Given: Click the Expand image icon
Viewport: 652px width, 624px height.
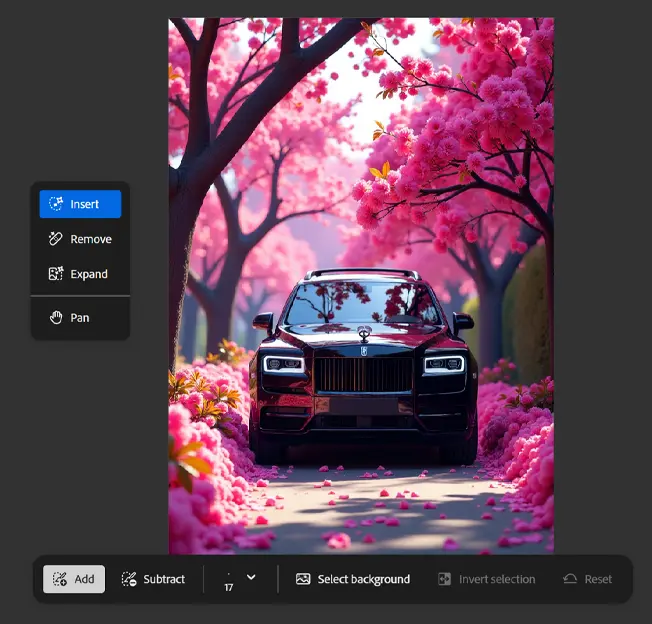Looking at the screenshot, I should click(x=56, y=274).
